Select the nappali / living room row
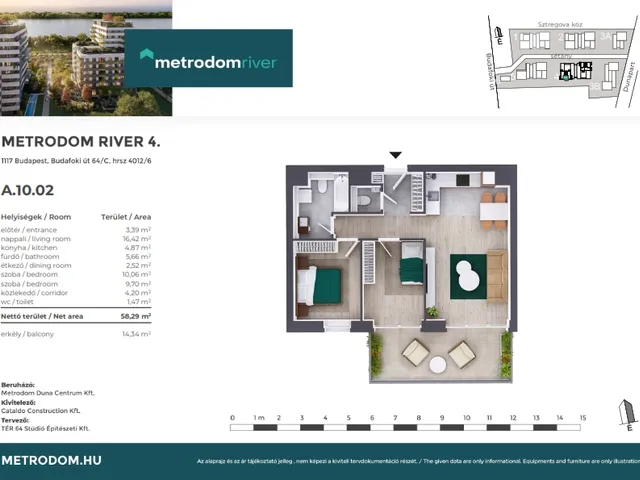Image resolution: width=640 pixels, height=480 pixels. click(x=76, y=239)
